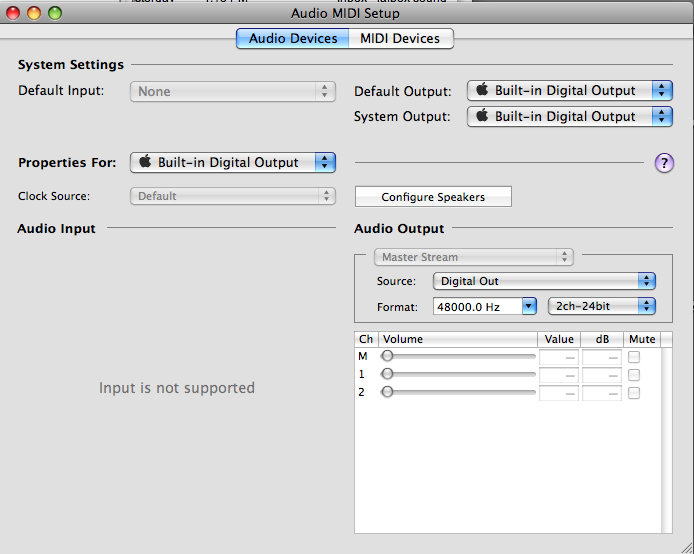The height and width of the screenshot is (554, 694).
Task: Click the dB field for channel M
Action: (601, 357)
